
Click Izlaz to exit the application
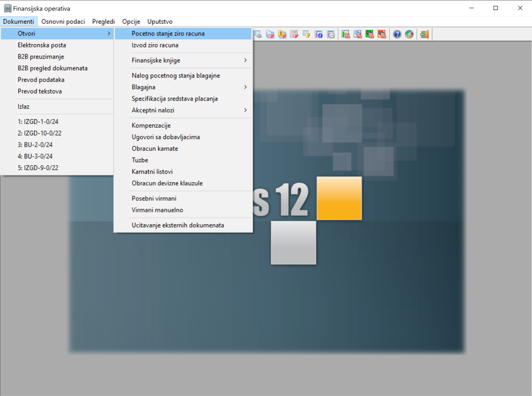[24, 106]
